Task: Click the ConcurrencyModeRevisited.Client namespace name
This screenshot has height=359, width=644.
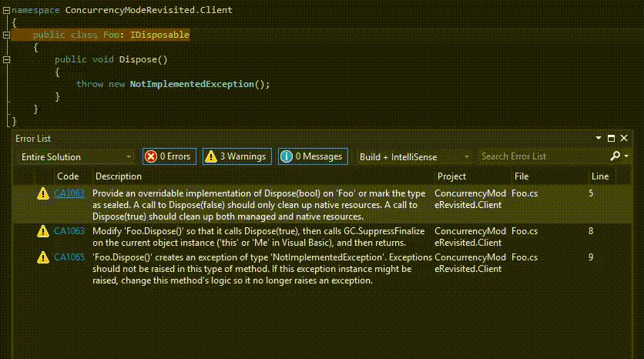Action: coord(149,10)
